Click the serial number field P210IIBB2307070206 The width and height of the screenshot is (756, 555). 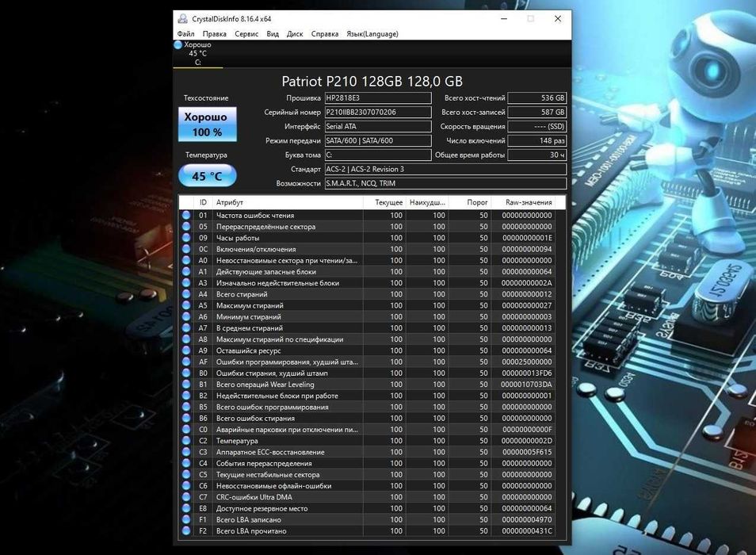[378, 113]
